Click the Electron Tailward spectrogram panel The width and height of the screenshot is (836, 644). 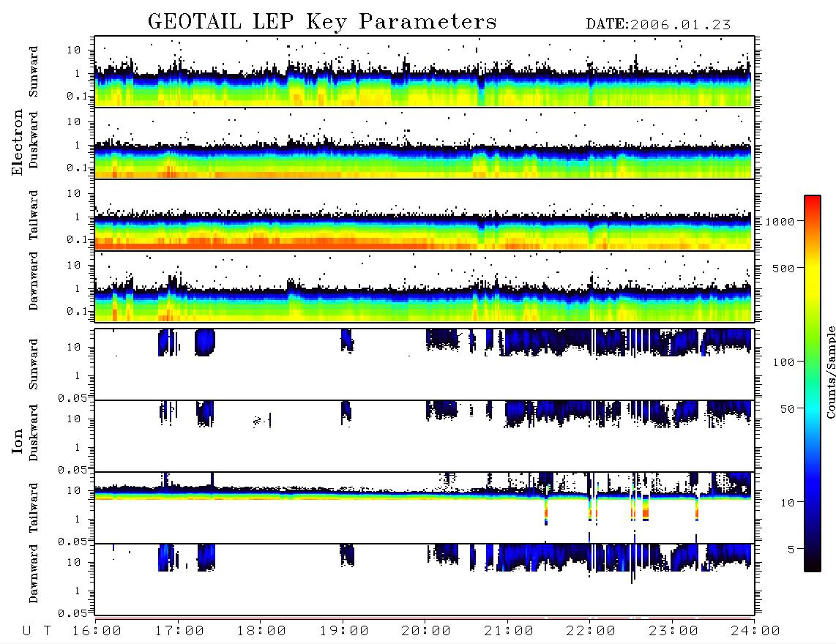tap(425, 215)
